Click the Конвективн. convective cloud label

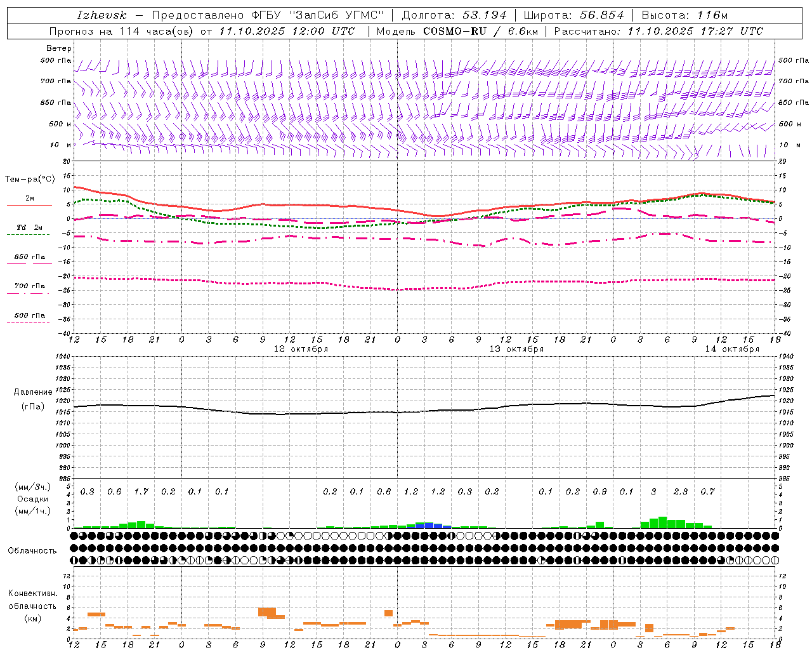32,594
